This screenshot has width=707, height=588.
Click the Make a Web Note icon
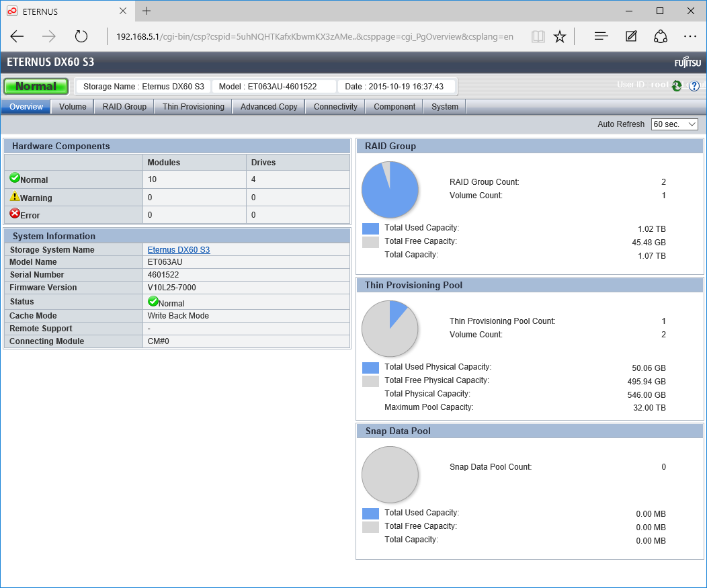pyautogui.click(x=631, y=36)
